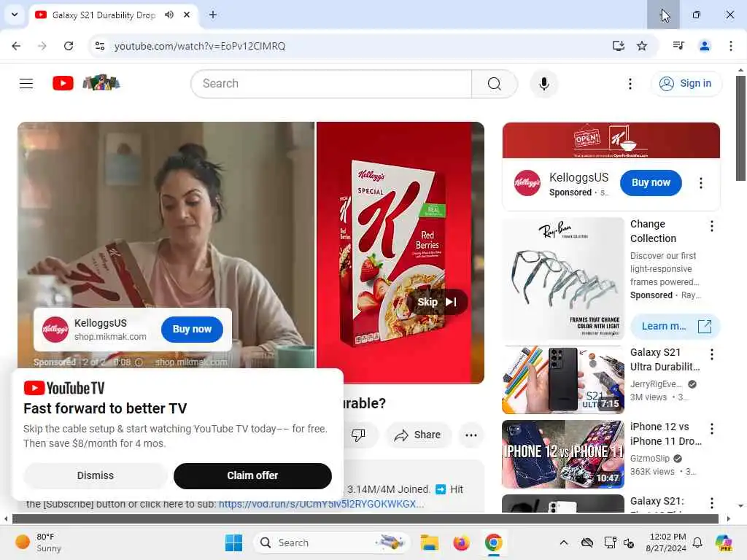Share this video
The image size is (747, 560).
click(418, 435)
